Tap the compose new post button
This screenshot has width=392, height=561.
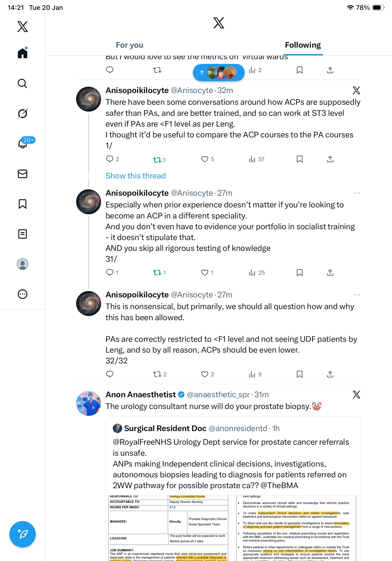click(23, 534)
